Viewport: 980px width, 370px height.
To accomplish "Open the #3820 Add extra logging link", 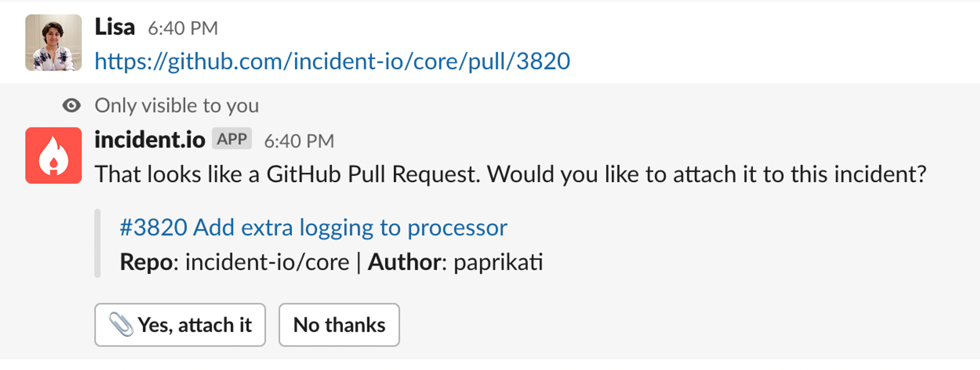I will [x=314, y=228].
